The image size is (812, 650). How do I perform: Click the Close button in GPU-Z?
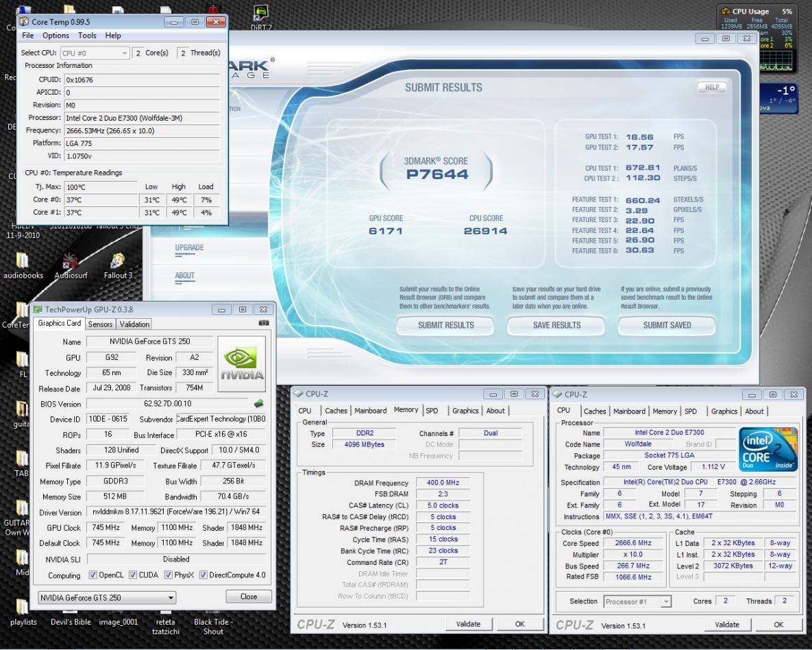(x=249, y=597)
